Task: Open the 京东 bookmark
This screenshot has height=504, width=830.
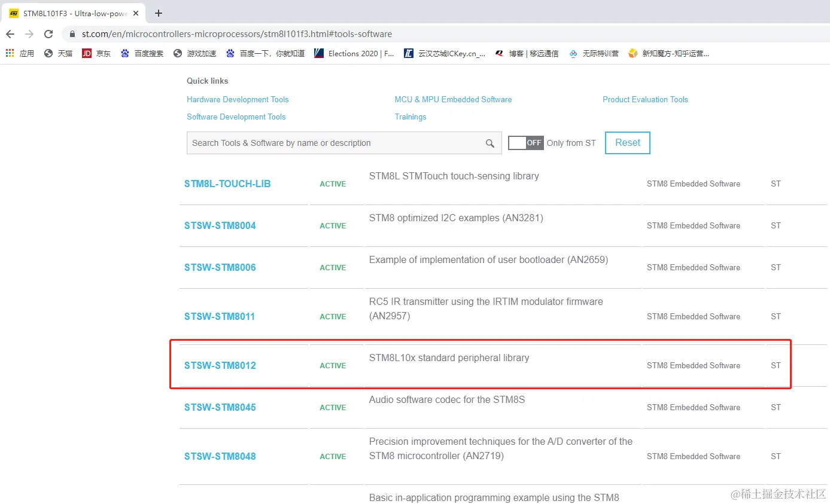Action: pyautogui.click(x=96, y=53)
